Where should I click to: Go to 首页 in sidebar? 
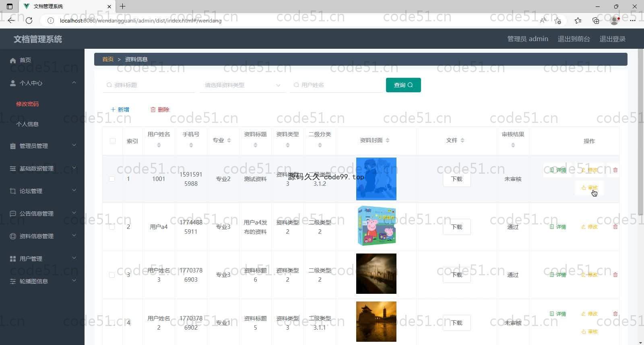pyautogui.click(x=25, y=60)
